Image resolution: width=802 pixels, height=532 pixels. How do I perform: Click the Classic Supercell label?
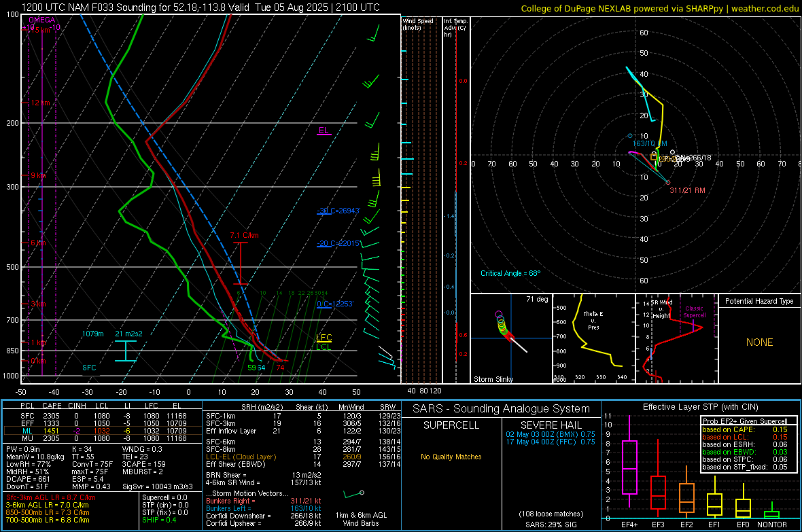[x=694, y=312]
